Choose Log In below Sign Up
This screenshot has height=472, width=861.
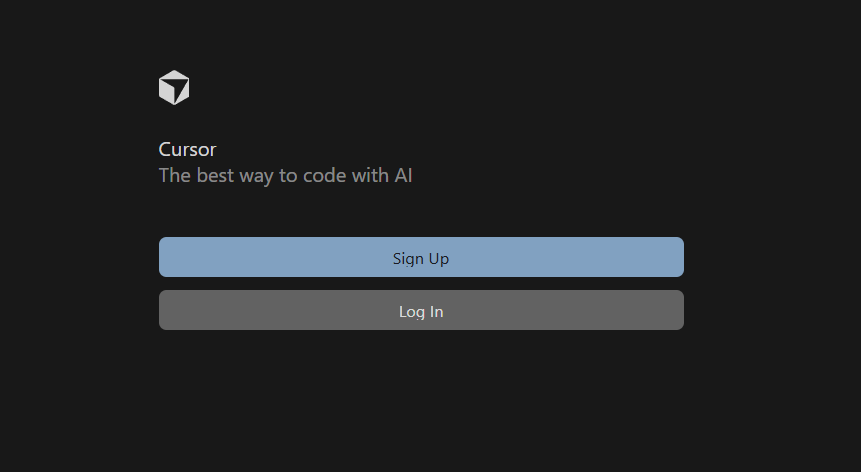(x=421, y=310)
